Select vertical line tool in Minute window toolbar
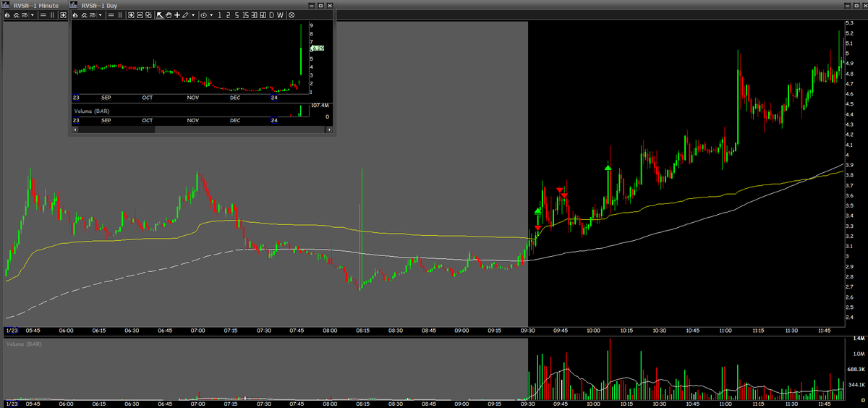The width and height of the screenshot is (868, 408). [x=51, y=14]
